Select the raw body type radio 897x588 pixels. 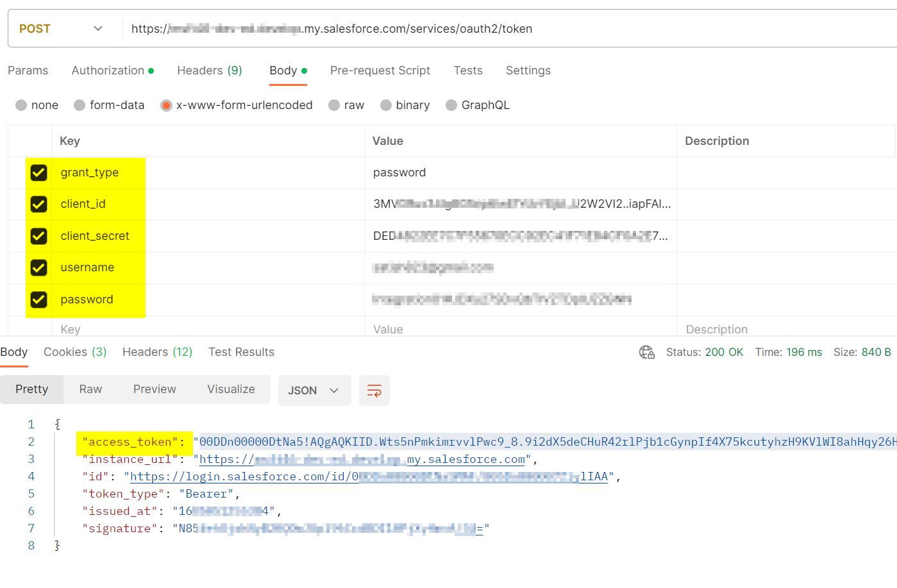(334, 105)
